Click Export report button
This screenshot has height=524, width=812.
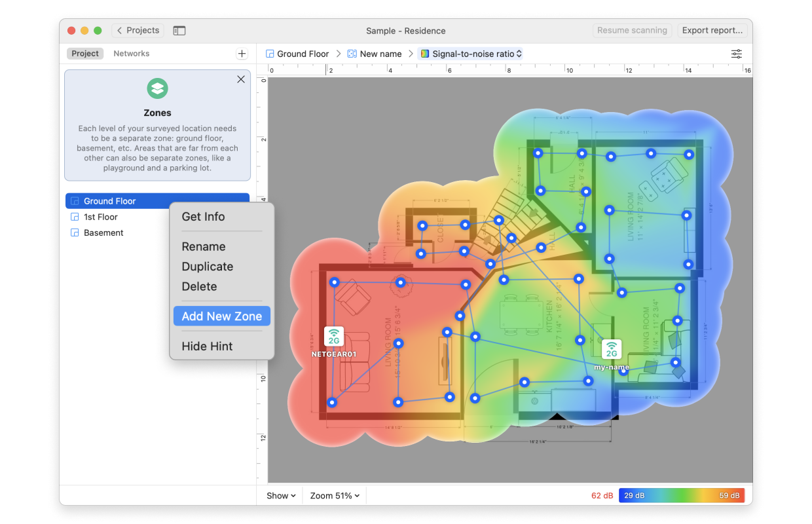(x=712, y=30)
